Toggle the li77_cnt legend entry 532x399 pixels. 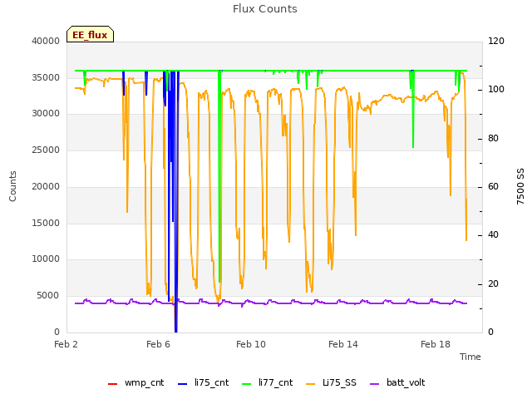click(267, 382)
